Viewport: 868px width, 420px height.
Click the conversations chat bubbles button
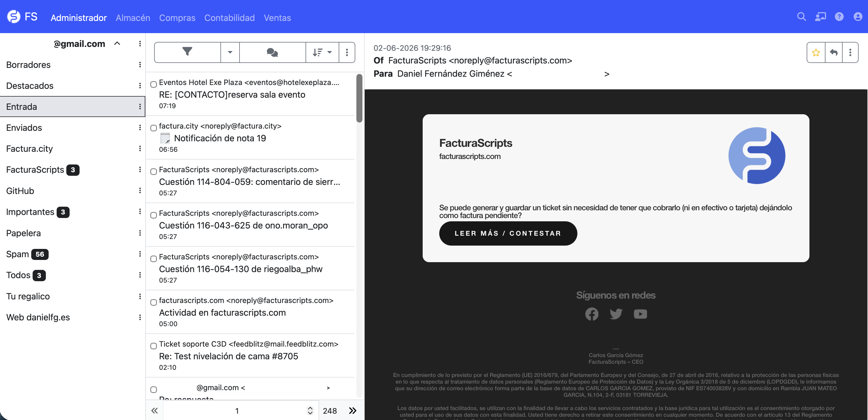272,52
